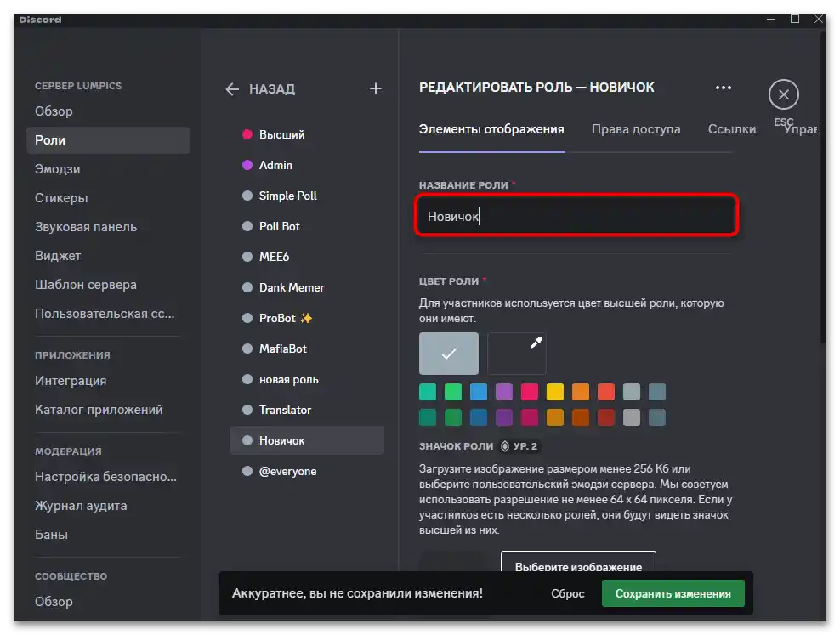Viewport: 840px width, 635px height.
Task: Open Шаблон сервера section
Action: click(x=108, y=284)
